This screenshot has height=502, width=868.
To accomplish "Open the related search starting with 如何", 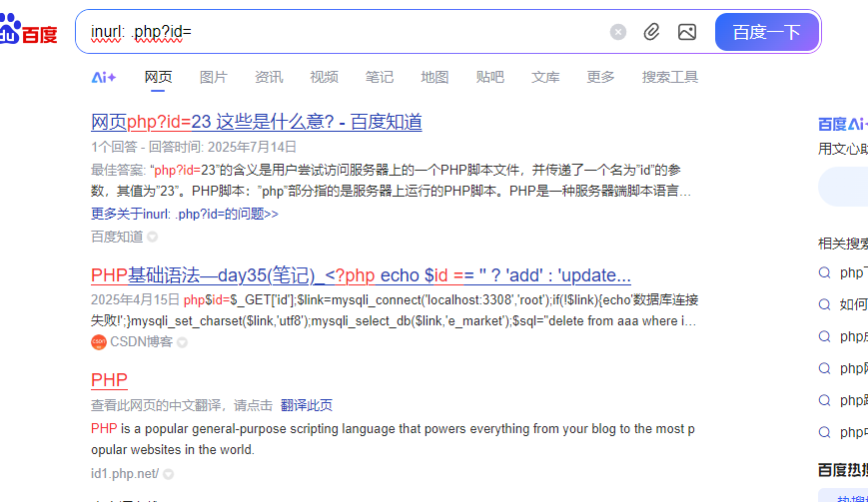I will (853, 304).
